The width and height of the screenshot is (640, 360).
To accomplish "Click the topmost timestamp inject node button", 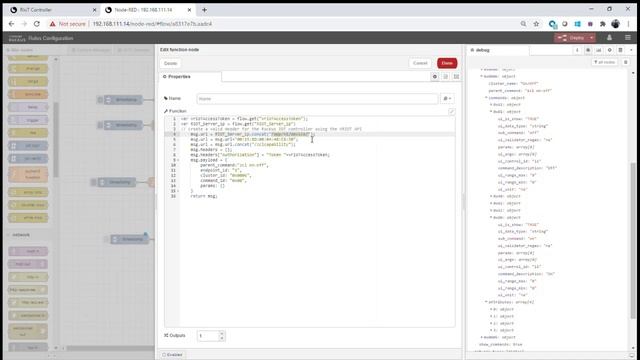I will 100,100.
